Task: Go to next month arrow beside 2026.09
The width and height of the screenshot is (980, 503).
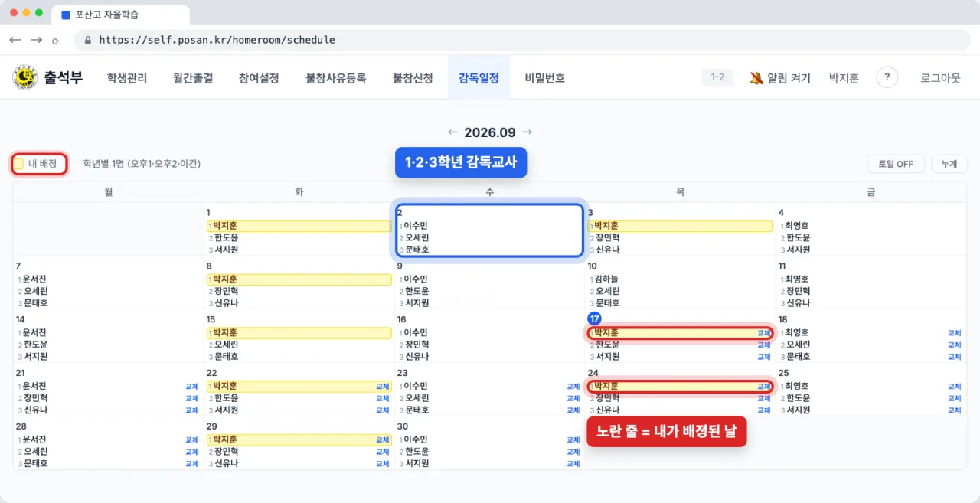Action: click(x=527, y=132)
